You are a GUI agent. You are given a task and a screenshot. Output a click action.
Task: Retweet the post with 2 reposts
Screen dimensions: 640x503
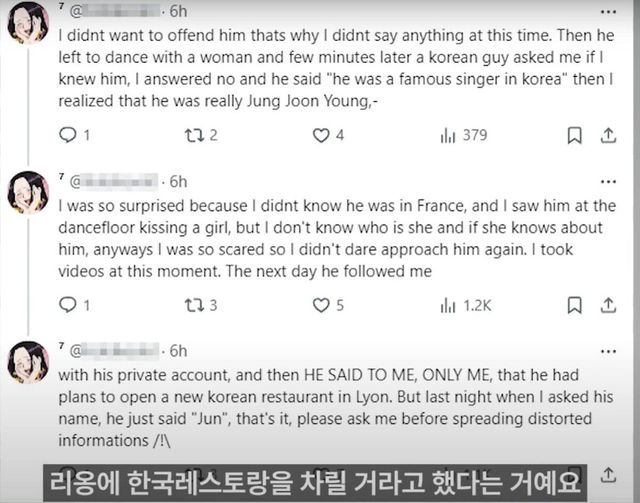[195, 135]
